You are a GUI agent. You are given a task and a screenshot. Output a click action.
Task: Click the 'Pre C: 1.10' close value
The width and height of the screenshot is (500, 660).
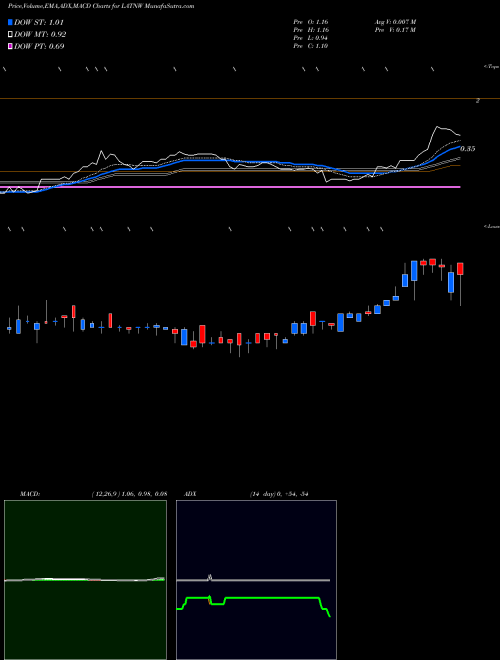click(311, 46)
